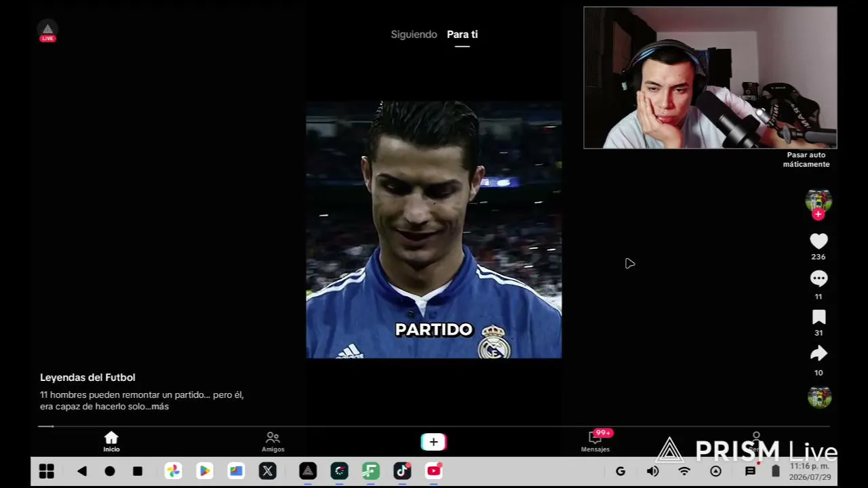
Task: Save the video with the bookmark icon
Action: [x=818, y=317]
